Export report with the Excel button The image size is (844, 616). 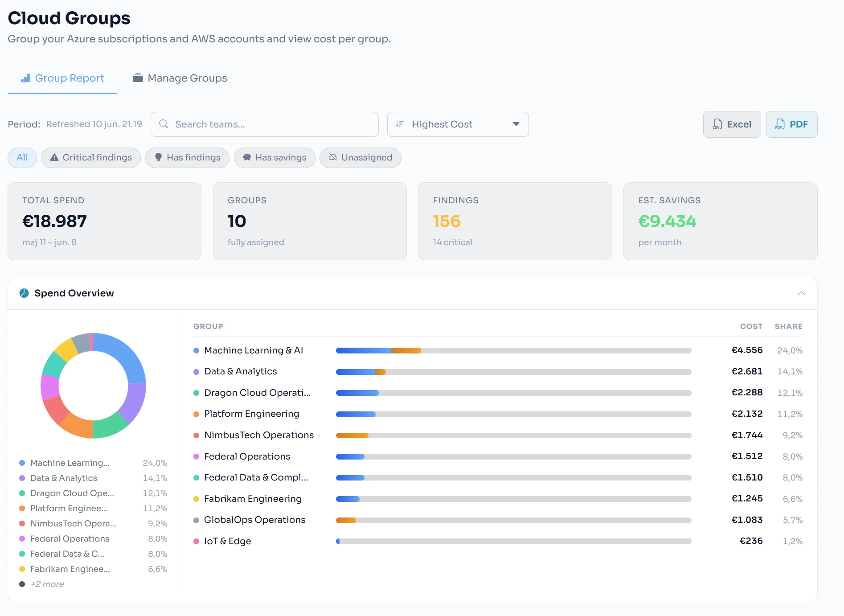pyautogui.click(x=732, y=124)
